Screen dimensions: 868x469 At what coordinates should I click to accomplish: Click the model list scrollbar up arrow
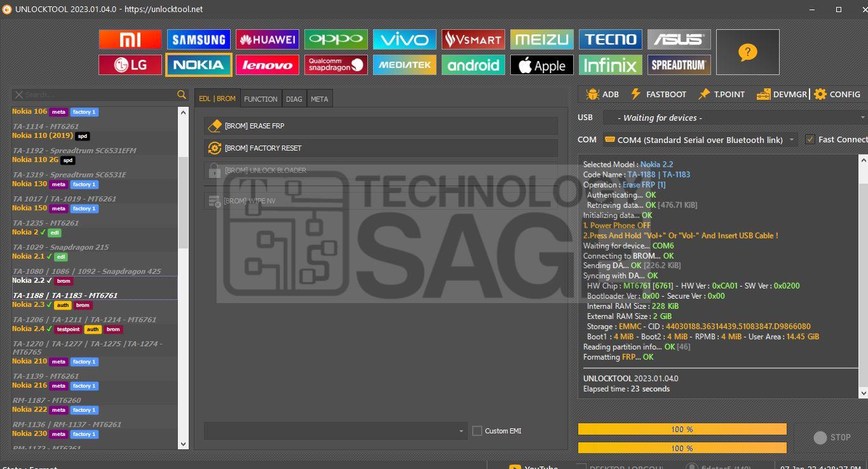pos(184,112)
